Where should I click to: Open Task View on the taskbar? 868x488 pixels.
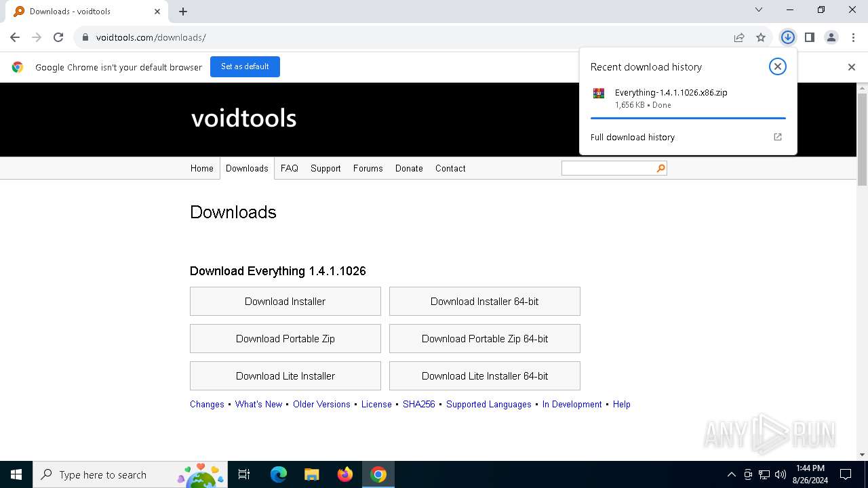tap(244, 474)
